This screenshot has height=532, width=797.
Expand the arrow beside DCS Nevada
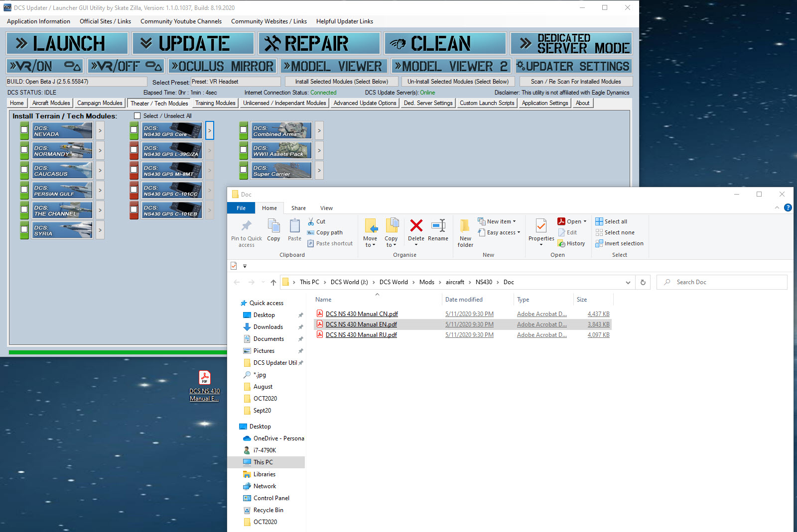tap(100, 130)
